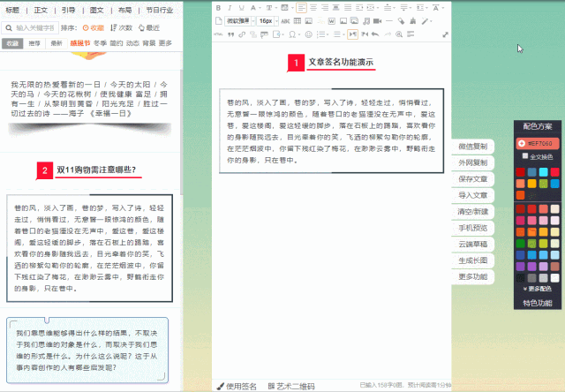Click the blank new-document icon
Screen dimensions: 565x392
(x=218, y=21)
